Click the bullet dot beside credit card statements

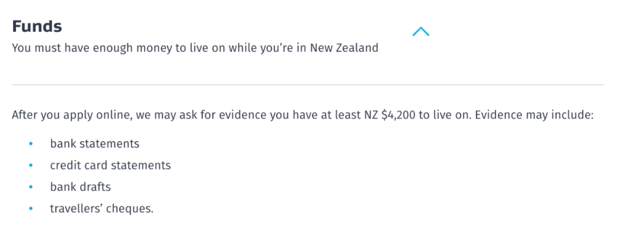31,166
